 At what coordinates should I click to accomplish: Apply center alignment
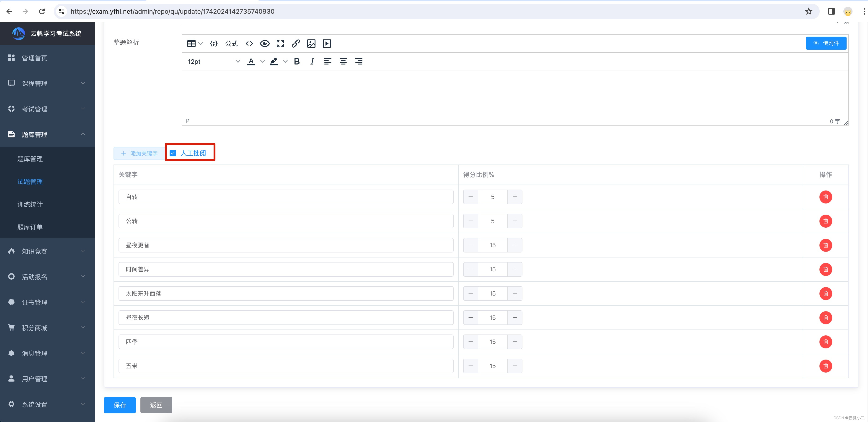[x=343, y=61]
